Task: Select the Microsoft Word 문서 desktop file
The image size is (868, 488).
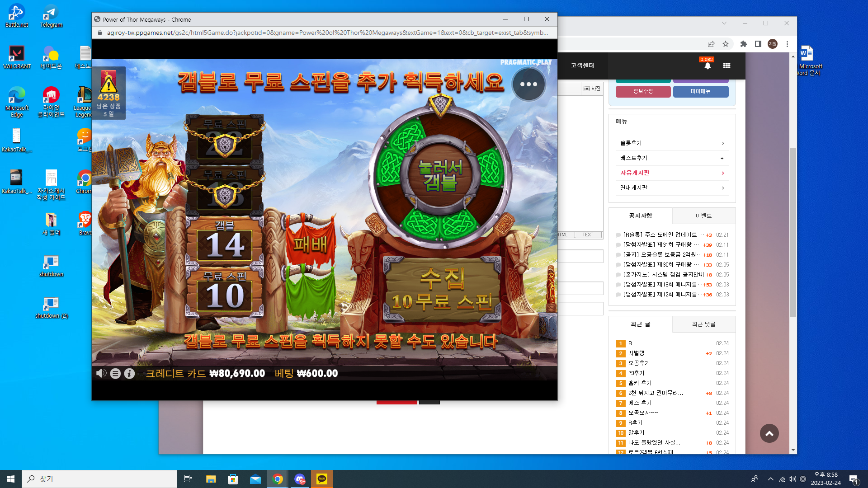Action: coord(809,61)
